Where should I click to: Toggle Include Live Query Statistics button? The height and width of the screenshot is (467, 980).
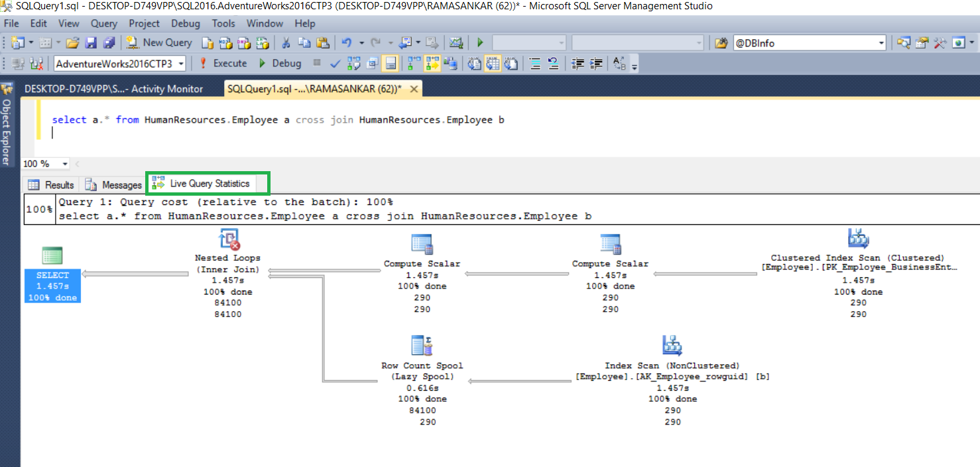pyautogui.click(x=432, y=64)
